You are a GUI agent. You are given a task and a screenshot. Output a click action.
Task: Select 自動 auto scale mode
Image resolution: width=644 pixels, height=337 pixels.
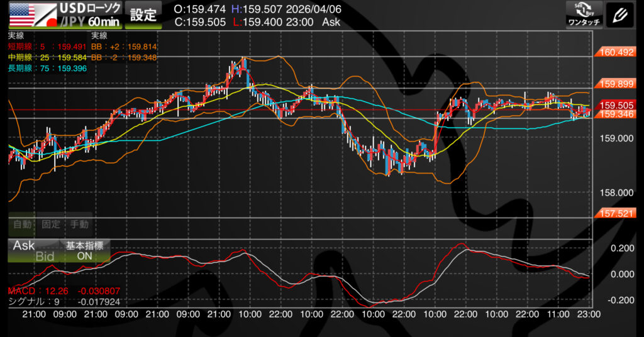(x=21, y=224)
